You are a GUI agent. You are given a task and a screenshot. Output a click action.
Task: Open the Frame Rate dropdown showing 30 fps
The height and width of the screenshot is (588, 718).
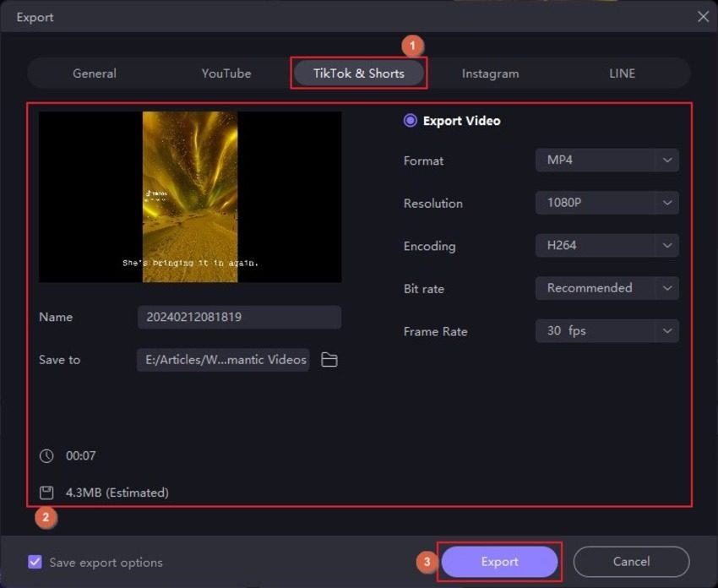coord(606,330)
